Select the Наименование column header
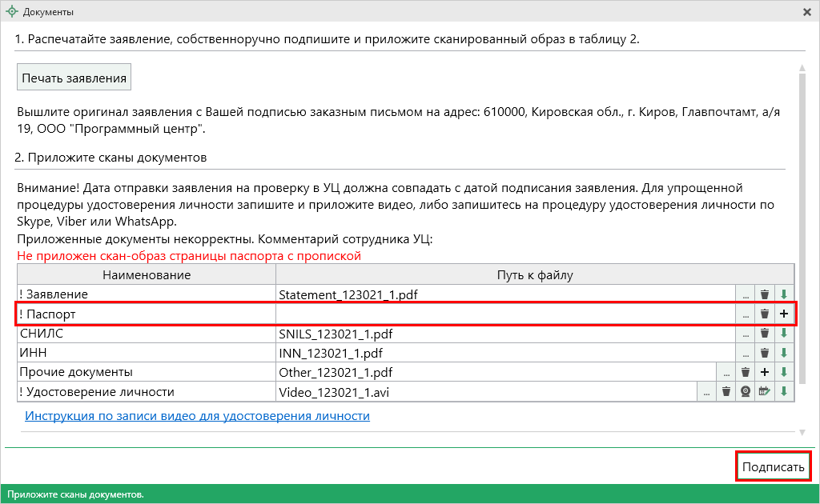This screenshot has height=504, width=820. [x=146, y=275]
